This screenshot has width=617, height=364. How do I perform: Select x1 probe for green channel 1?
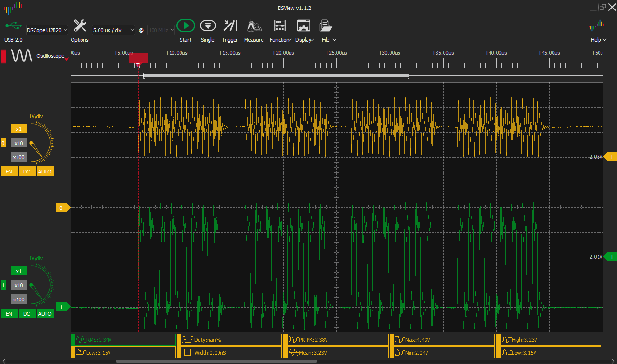click(x=19, y=271)
